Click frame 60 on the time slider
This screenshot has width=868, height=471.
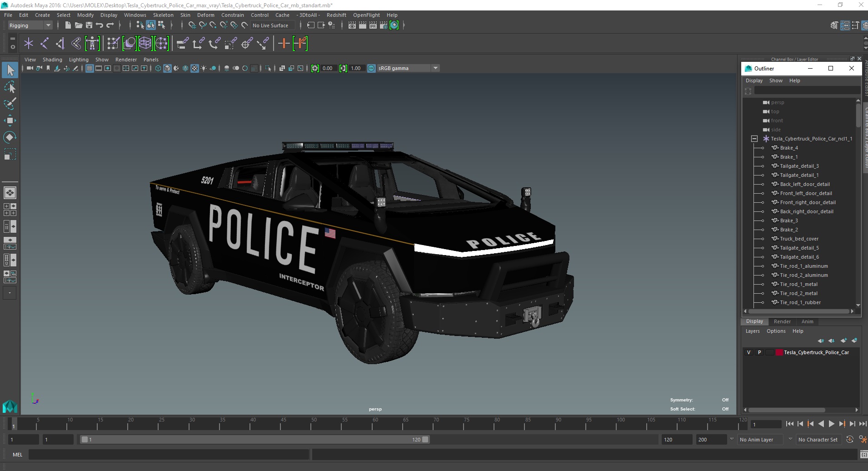coord(375,424)
